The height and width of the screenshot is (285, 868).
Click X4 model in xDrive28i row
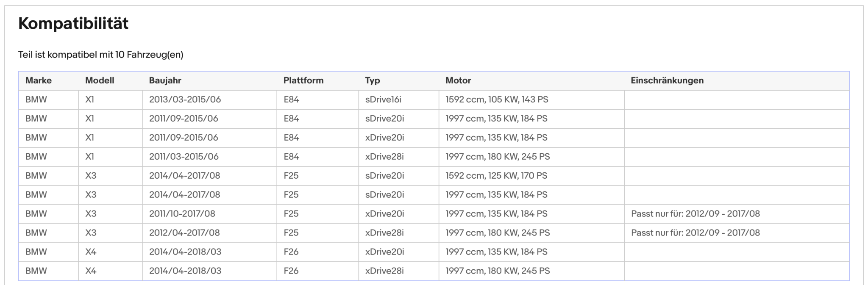point(91,271)
